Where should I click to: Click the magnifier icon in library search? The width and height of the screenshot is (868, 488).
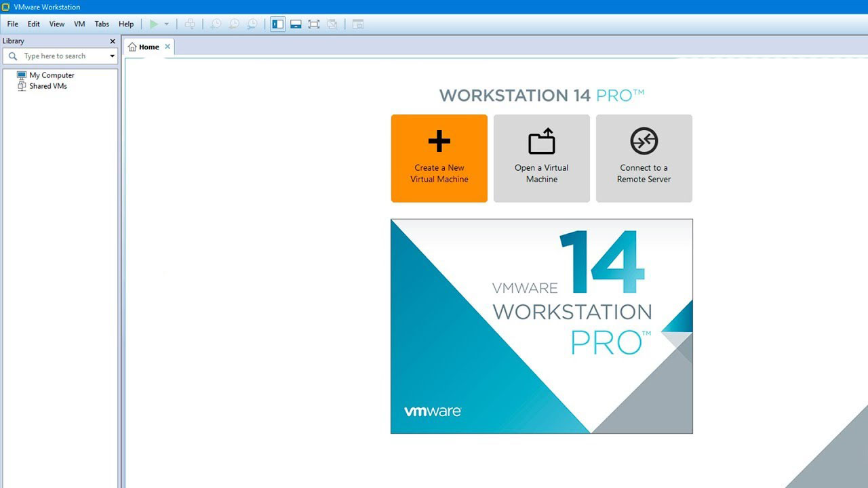[13, 56]
